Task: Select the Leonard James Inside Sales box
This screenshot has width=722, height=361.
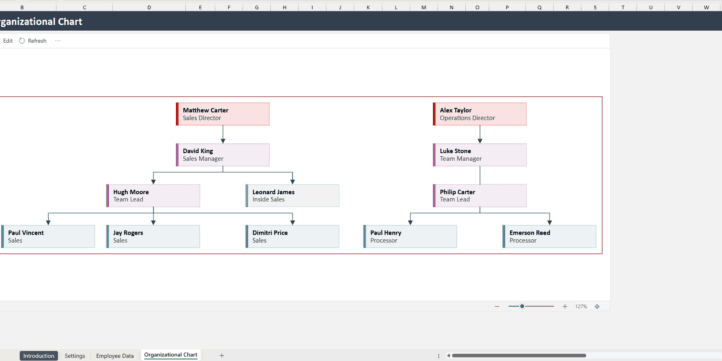Action: (292, 196)
